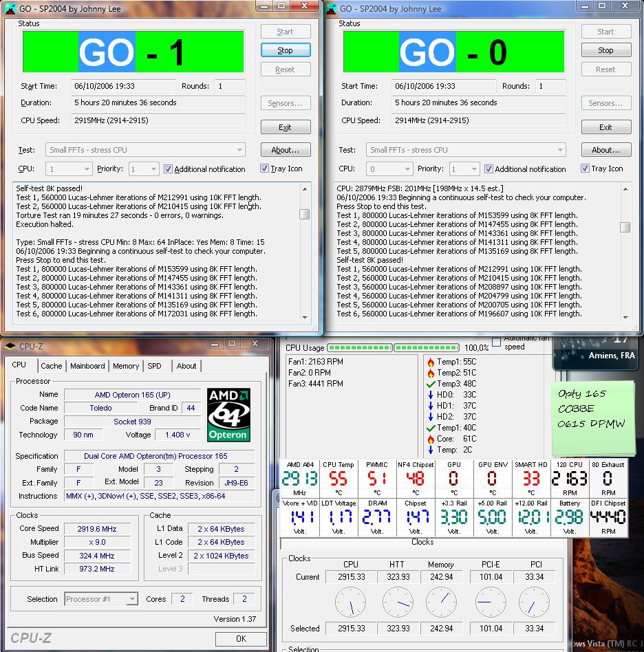This screenshot has width=644, height=652.
Task: Click the CPU-Z title bar chip icon
Action: click(10, 346)
